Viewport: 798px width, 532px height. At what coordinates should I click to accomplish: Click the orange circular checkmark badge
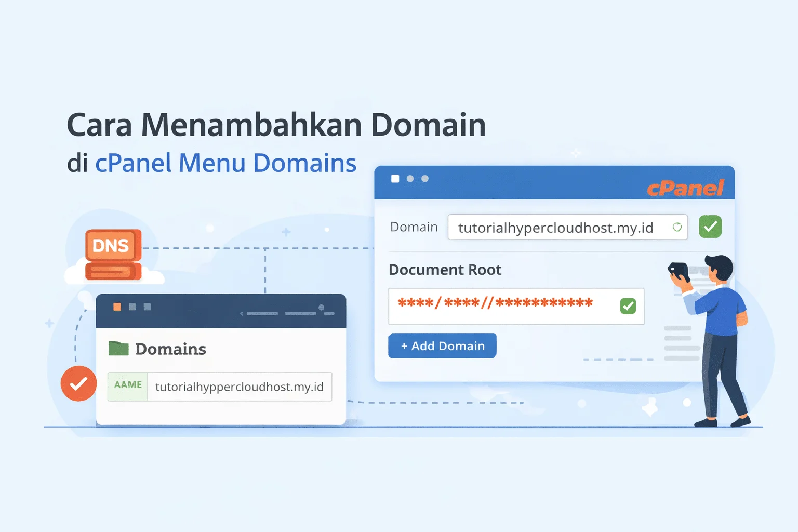tap(78, 383)
